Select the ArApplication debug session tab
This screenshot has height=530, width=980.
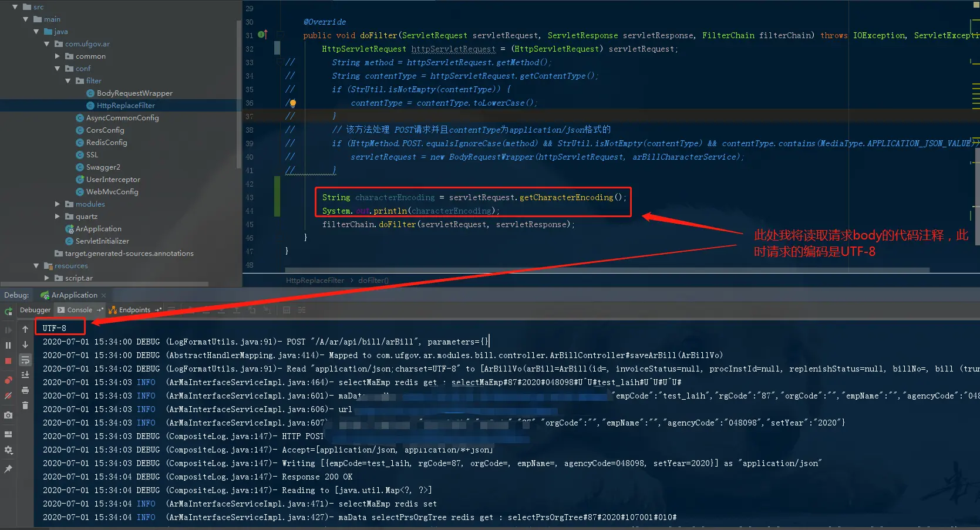click(69, 295)
